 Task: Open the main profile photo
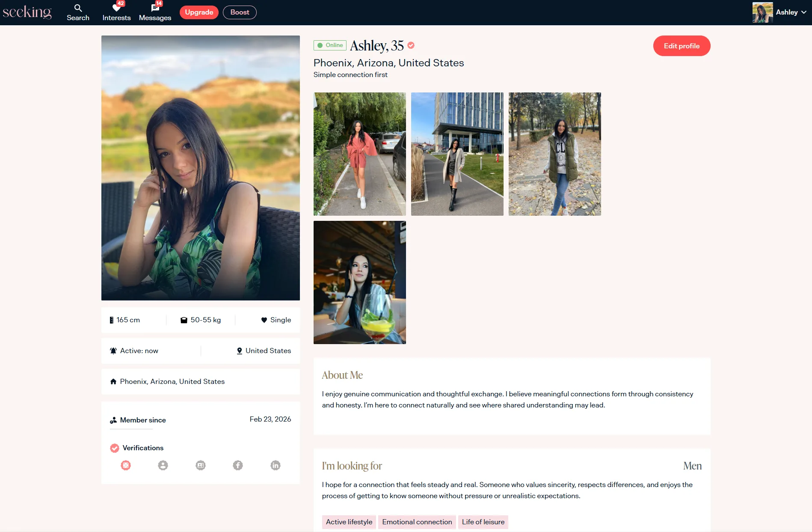[201, 168]
